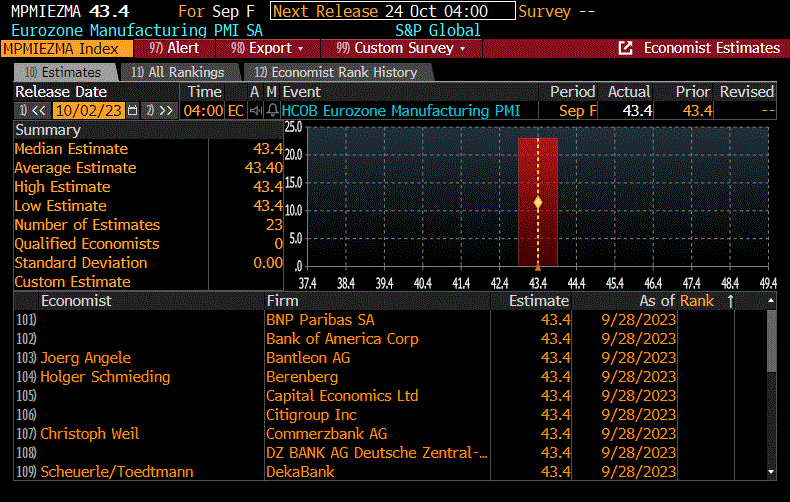Click the 04:00 time cell
Viewport: 790px width, 502px height.
(203, 110)
